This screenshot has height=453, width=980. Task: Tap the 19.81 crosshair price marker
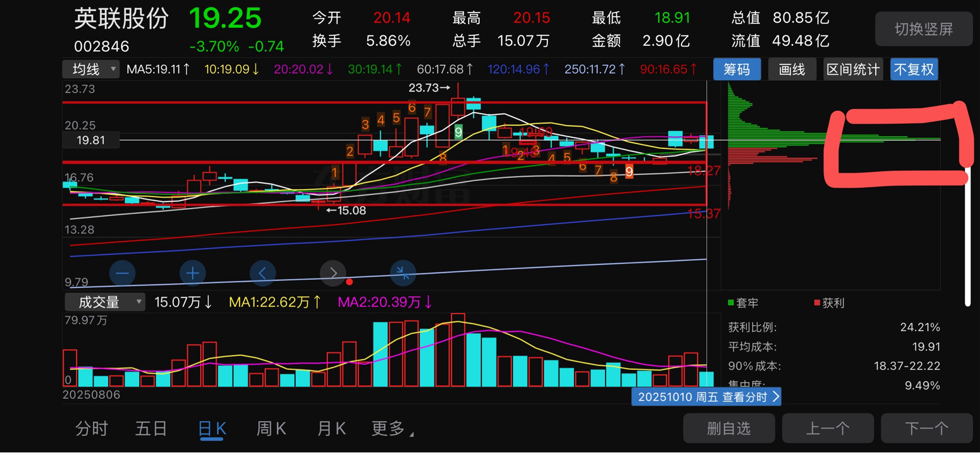pyautogui.click(x=91, y=140)
